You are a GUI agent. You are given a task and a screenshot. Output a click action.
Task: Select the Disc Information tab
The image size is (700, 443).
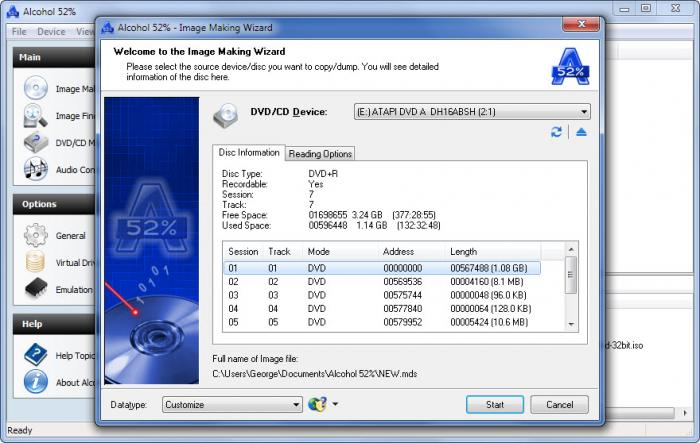click(x=249, y=153)
